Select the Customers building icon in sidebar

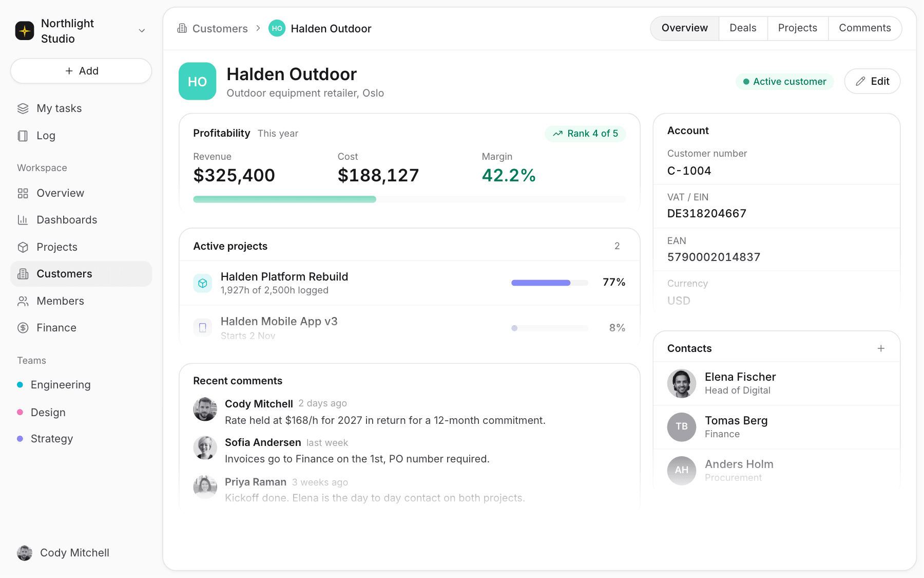pos(23,274)
